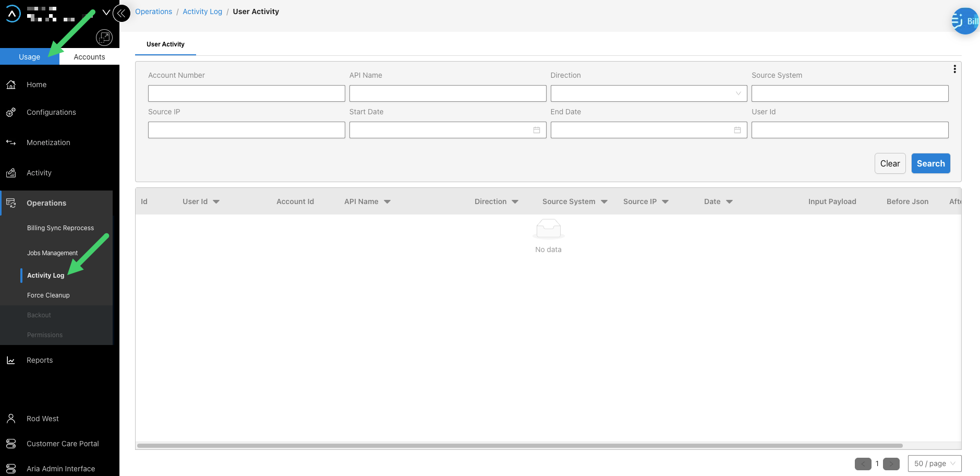Image resolution: width=980 pixels, height=476 pixels.
Task: Open Source IP column filter arrow
Action: point(665,202)
